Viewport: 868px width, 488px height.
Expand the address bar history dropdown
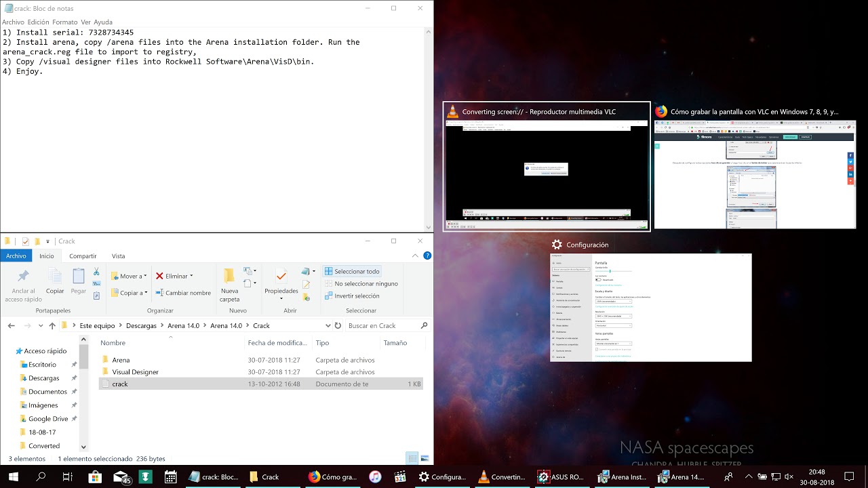tap(328, 326)
